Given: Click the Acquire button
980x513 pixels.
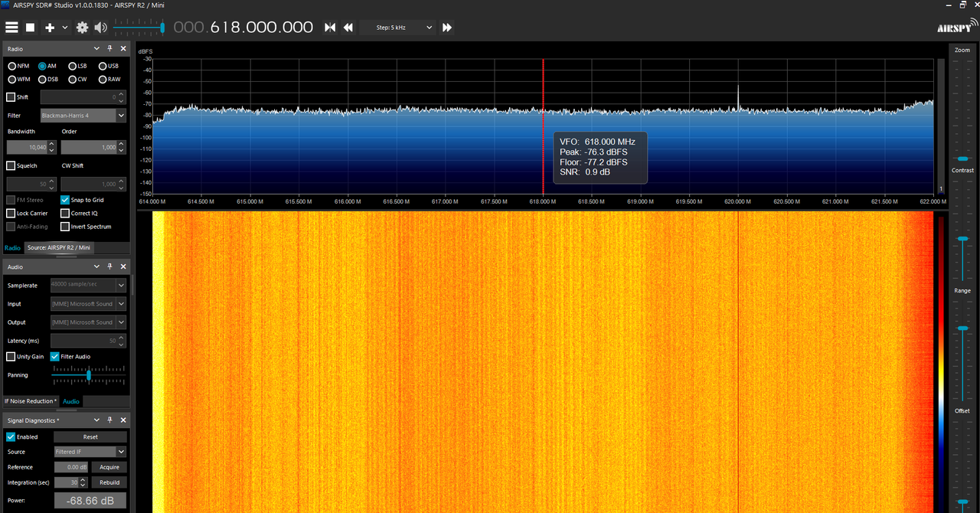Looking at the screenshot, I should point(109,467).
